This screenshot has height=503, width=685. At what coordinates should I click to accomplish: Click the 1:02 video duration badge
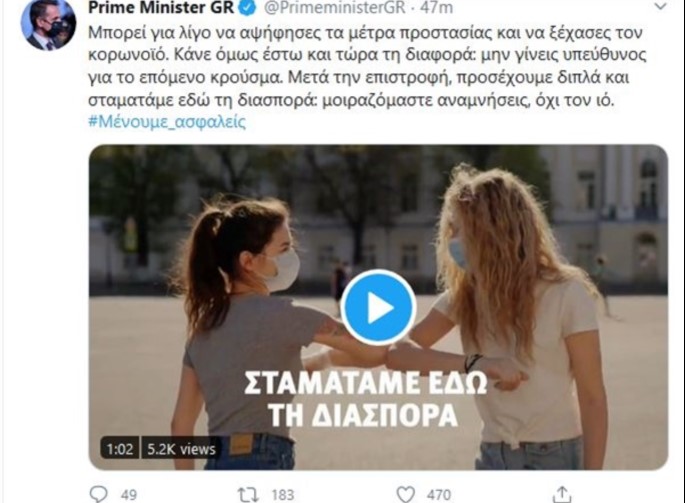coord(120,448)
